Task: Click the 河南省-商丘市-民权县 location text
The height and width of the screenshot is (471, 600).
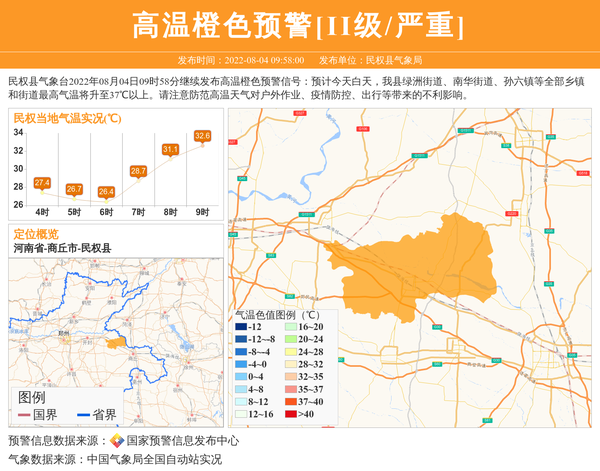Action: tap(62, 247)
